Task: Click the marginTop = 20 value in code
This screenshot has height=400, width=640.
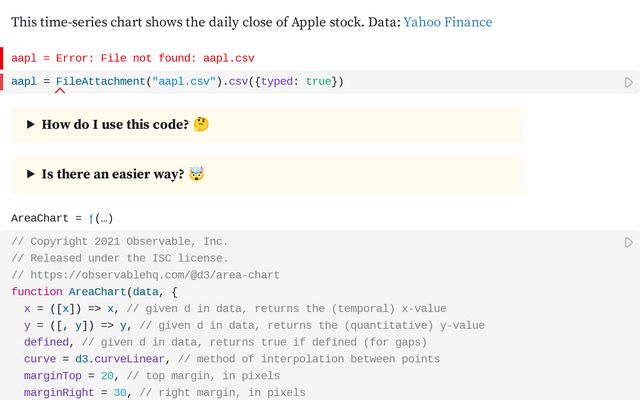Action: pyautogui.click(x=108, y=376)
